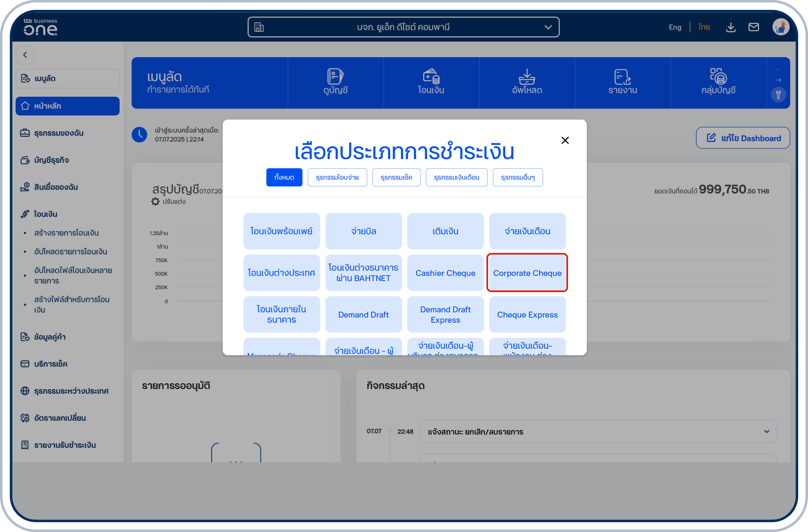The width and height of the screenshot is (808, 532).
Task: Go to หน้าหลัก in sidebar
Action: 68,106
